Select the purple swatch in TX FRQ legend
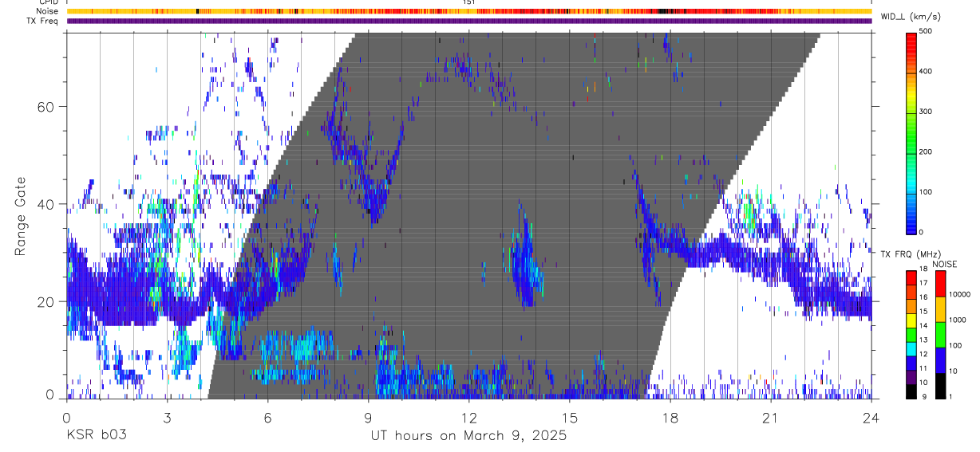The width and height of the screenshot is (980, 452). coord(911,377)
